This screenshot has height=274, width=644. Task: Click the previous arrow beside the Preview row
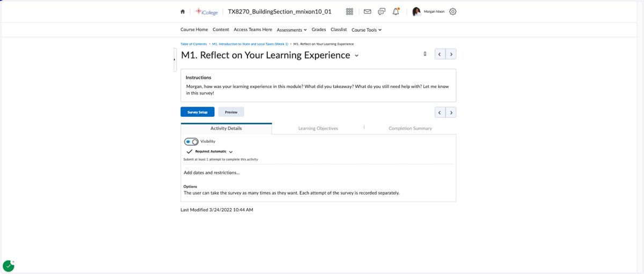click(440, 112)
